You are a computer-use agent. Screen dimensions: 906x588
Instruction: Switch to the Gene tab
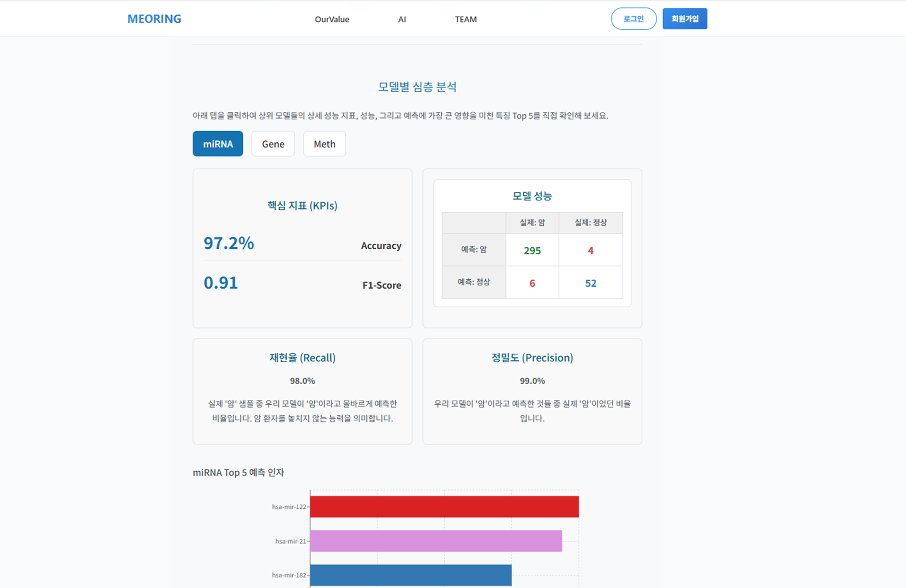pos(273,144)
